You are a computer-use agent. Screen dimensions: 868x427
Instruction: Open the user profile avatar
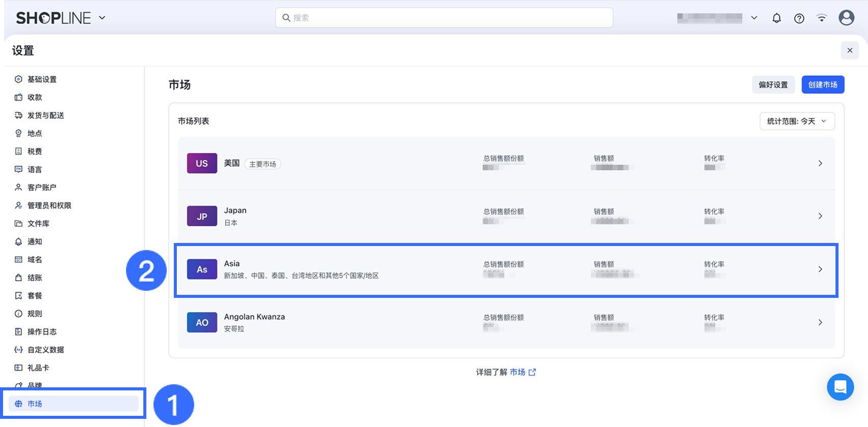846,18
